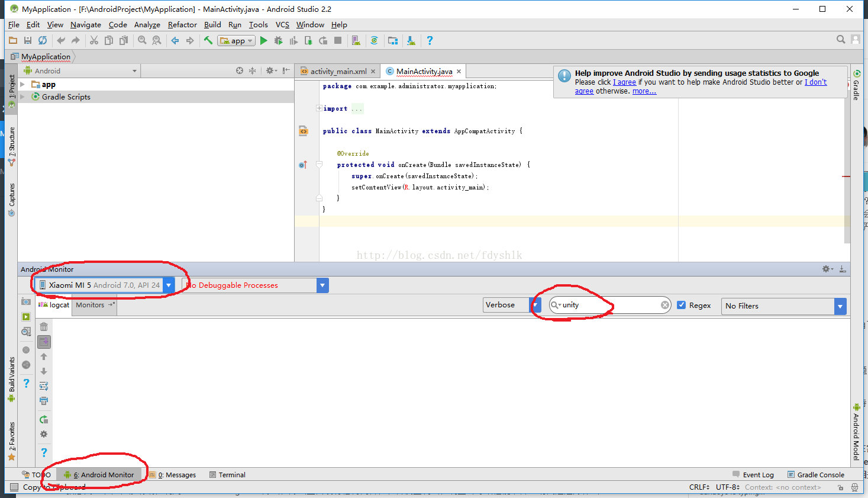Click the Paste toolbar icon
868x498 pixels.
[123, 40]
